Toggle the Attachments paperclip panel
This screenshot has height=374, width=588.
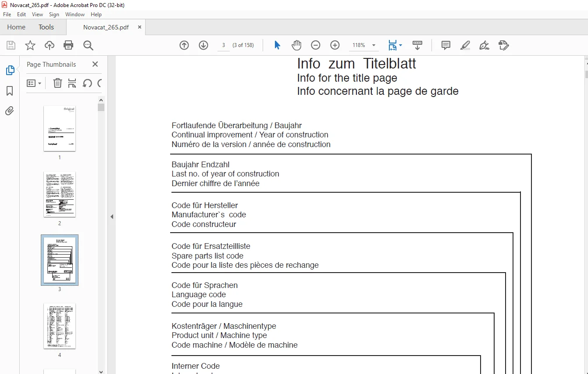[10, 111]
